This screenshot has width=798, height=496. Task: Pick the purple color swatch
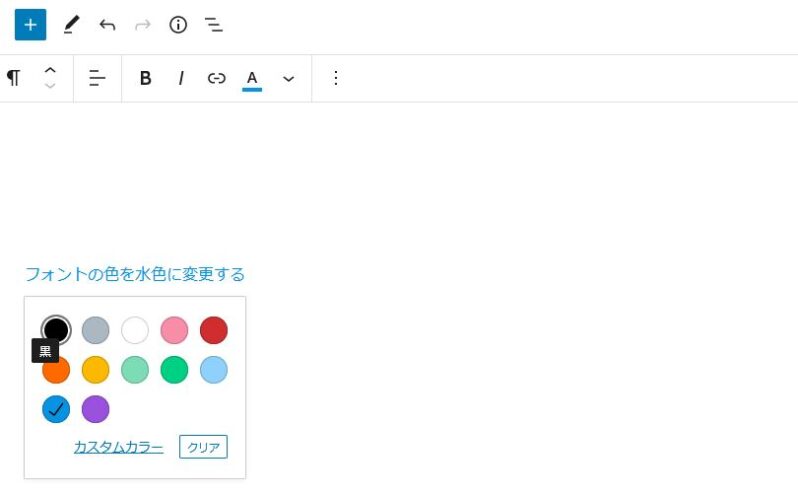point(95,409)
